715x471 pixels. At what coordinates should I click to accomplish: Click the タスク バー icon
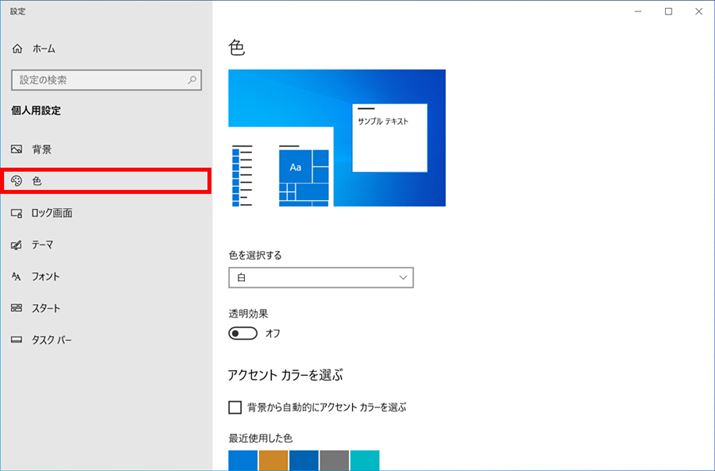tap(16, 340)
